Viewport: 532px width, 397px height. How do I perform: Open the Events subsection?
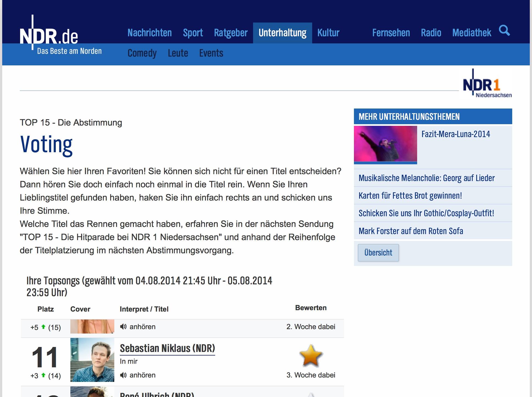tap(211, 53)
